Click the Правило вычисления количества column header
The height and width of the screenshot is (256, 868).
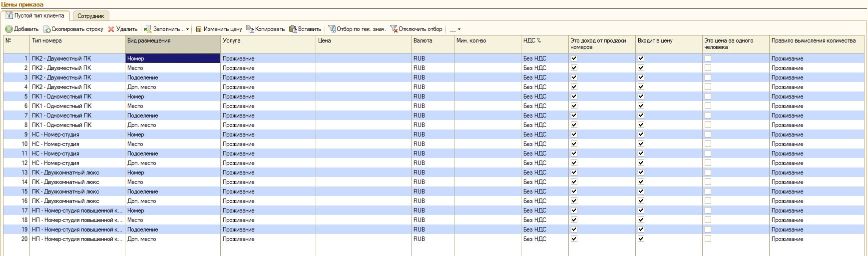pyautogui.click(x=817, y=44)
